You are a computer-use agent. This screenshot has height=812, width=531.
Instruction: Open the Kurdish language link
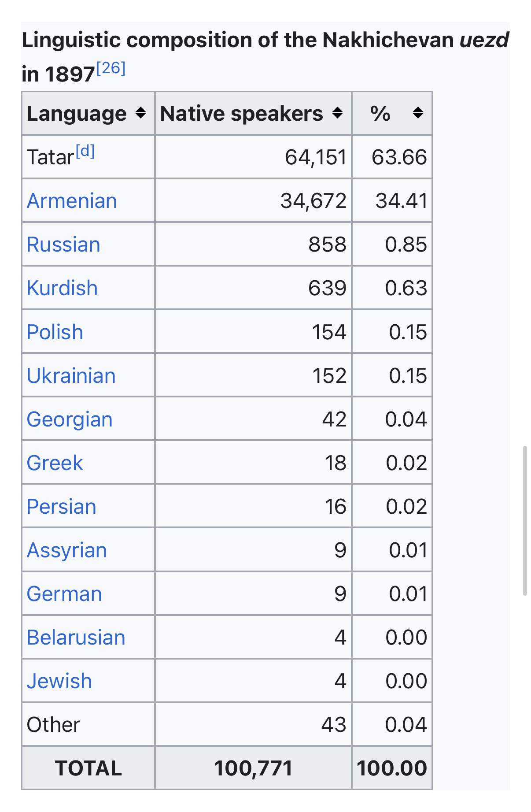(62, 288)
